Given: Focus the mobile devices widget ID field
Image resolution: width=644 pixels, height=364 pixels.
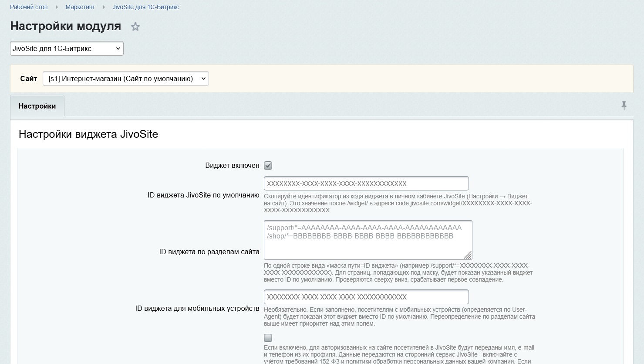Looking at the screenshot, I should click(x=366, y=297).
